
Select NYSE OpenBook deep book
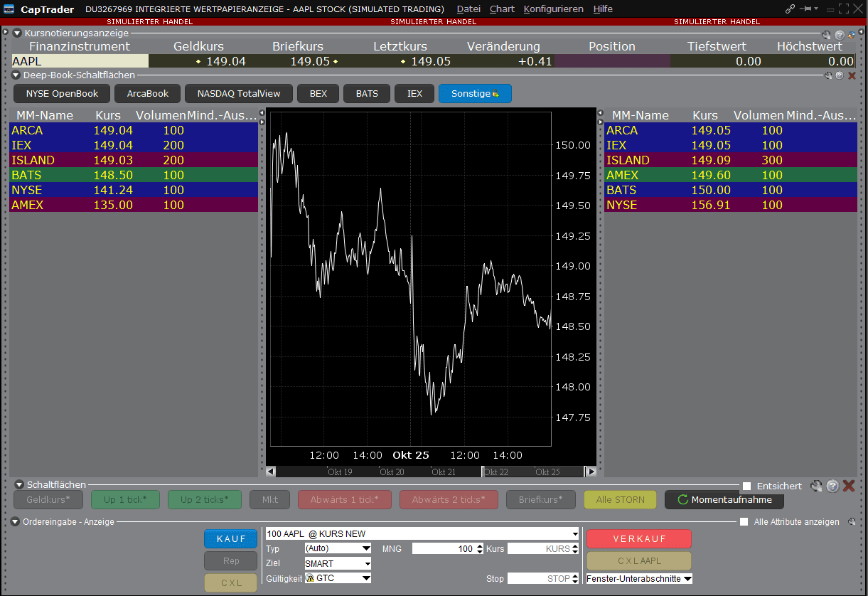[x=62, y=93]
